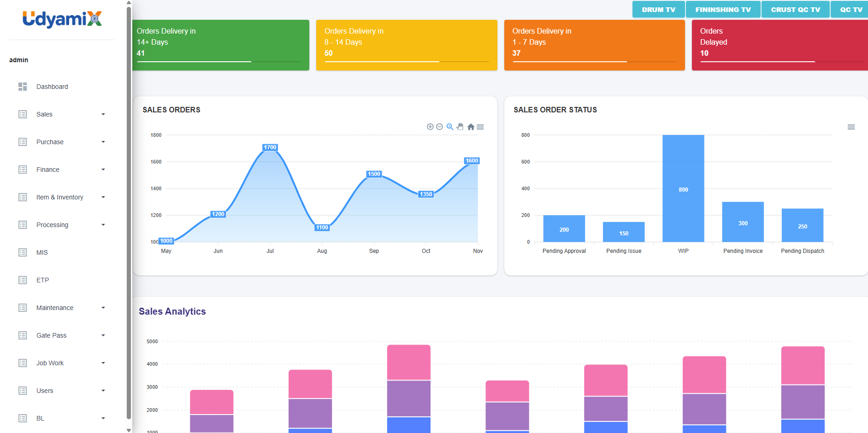This screenshot has height=433, width=868.
Task: Reset Sales Orders chart zoom with home icon
Action: [471, 127]
